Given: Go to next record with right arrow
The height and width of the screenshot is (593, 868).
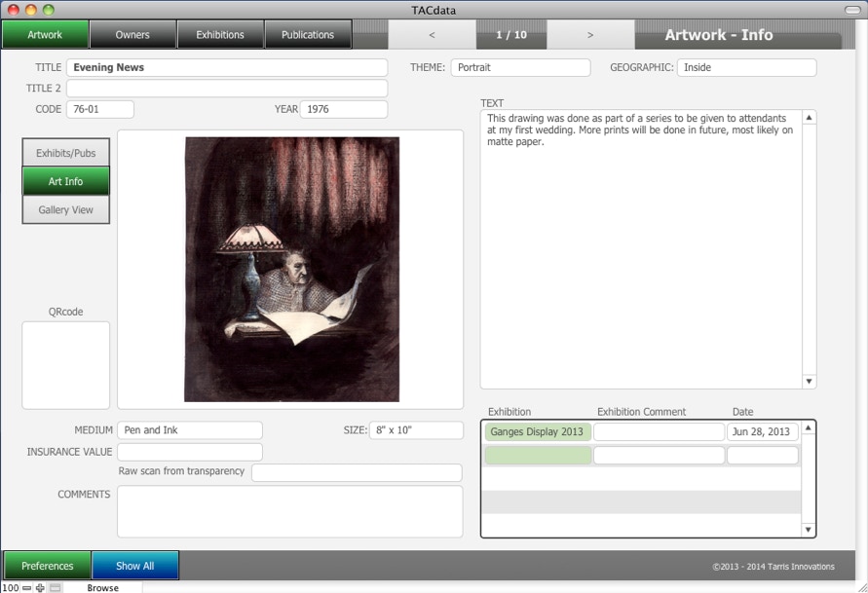Looking at the screenshot, I should point(590,35).
